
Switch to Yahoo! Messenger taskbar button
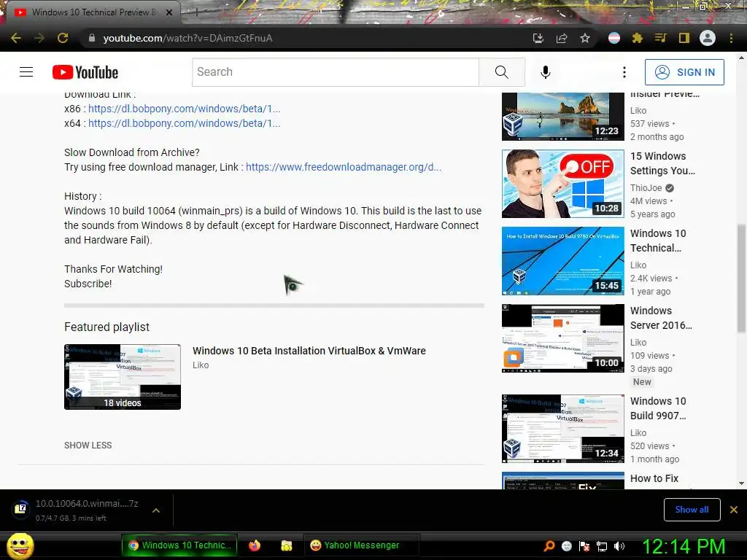pos(361,545)
